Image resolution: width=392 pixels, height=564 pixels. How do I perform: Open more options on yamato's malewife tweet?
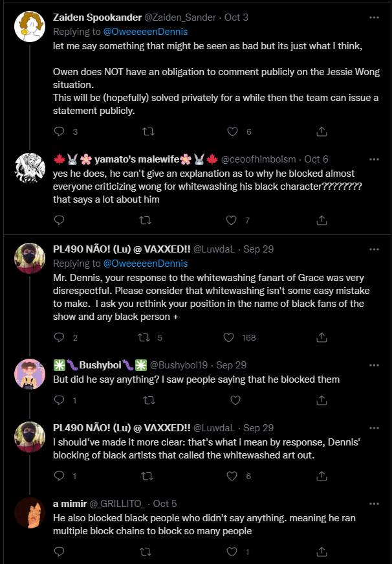click(373, 159)
